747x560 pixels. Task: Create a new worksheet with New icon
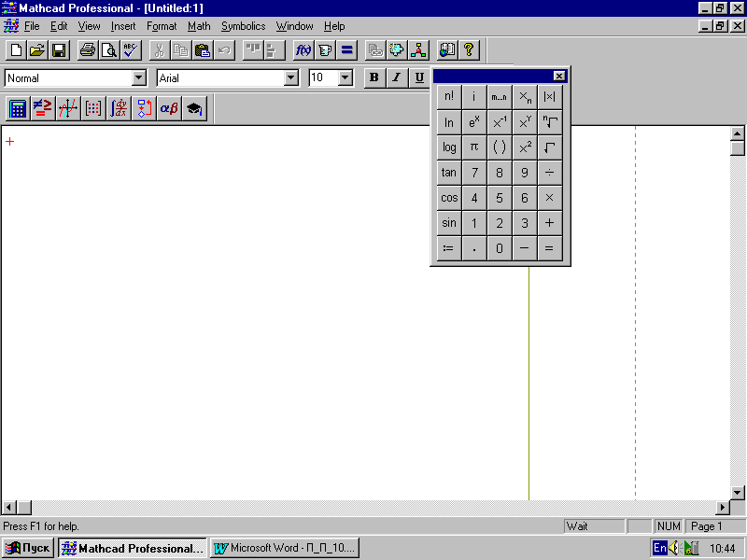[x=16, y=50]
